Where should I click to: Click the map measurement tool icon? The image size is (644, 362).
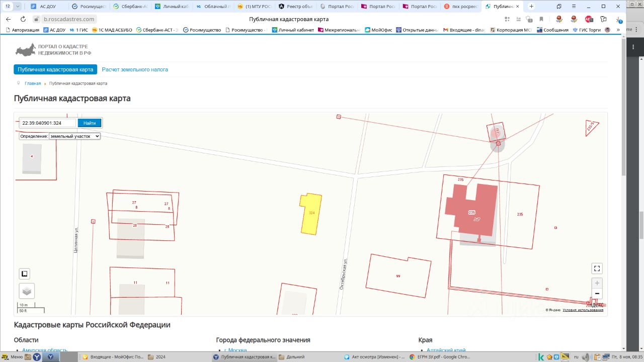[24, 274]
